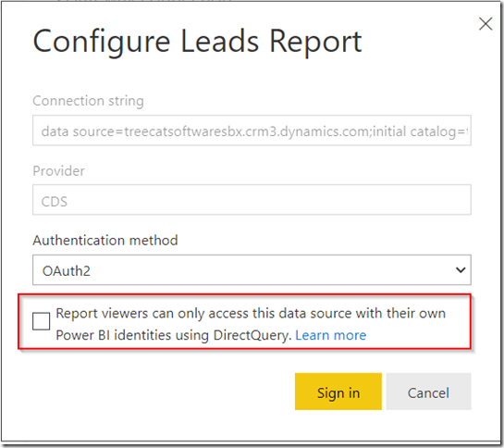Toggle via 'Power BI identities using DirectQuery' text
Viewport: 504px width, 448px height.
[x=174, y=335]
